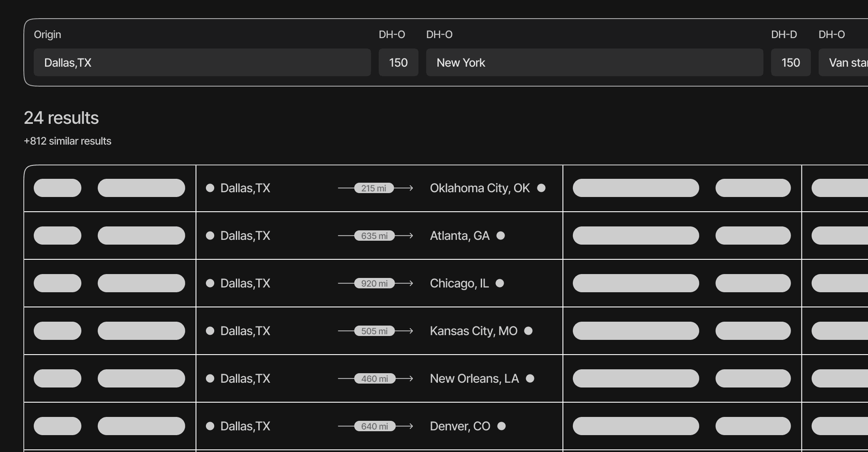Click the DH-D field showing 150
This screenshot has width=868, height=452.
pyautogui.click(x=791, y=63)
